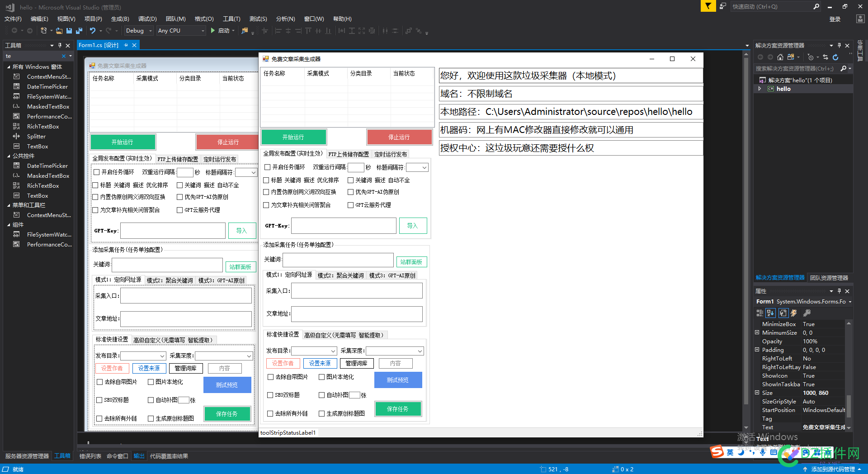Open the Form1 object selector dropdown in Properties
This screenshot has height=474, width=868.
point(850,302)
